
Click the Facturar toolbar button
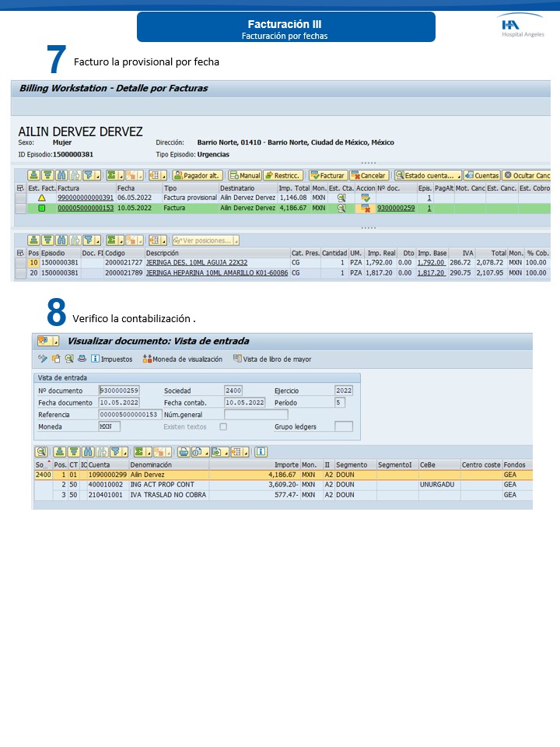click(327, 176)
